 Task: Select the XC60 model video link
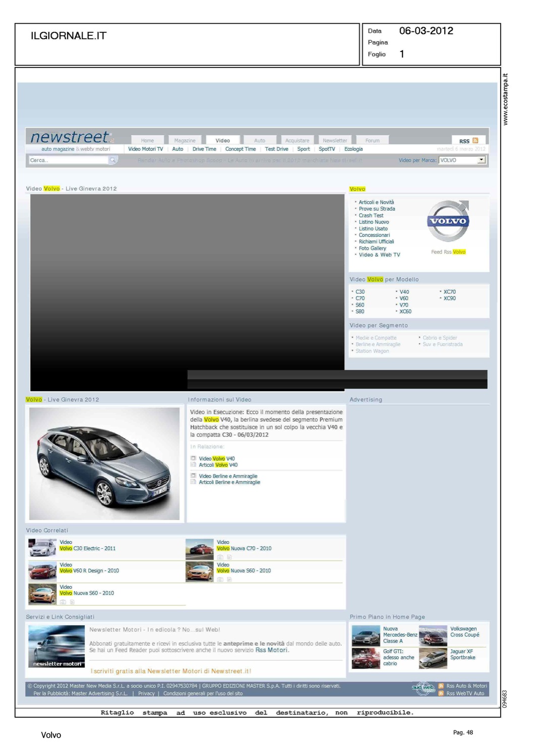tap(405, 311)
